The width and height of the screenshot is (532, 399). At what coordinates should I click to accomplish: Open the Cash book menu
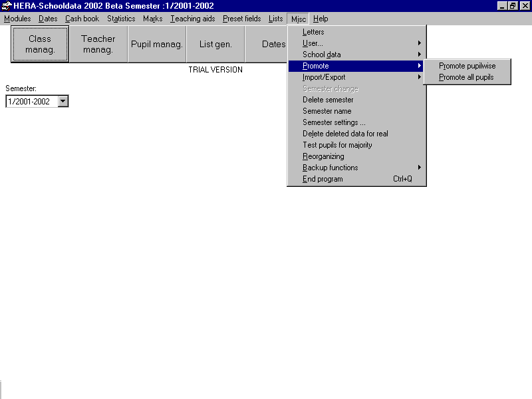[82, 19]
